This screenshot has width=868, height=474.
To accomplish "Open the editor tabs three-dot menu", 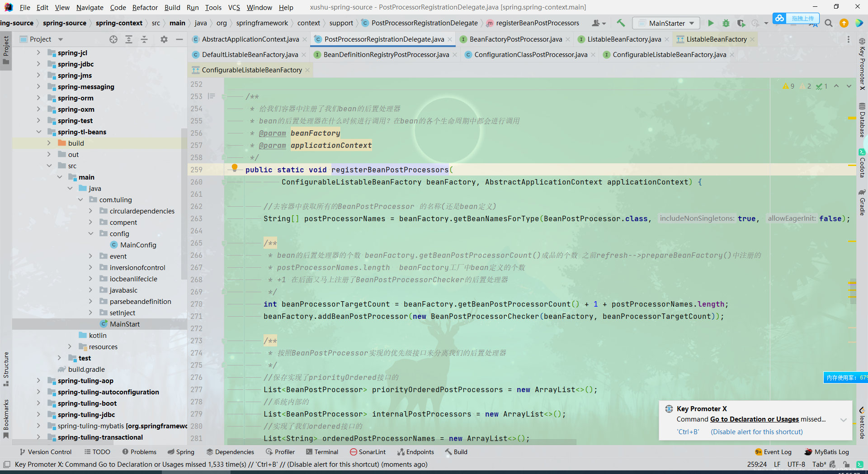I will click(x=848, y=39).
